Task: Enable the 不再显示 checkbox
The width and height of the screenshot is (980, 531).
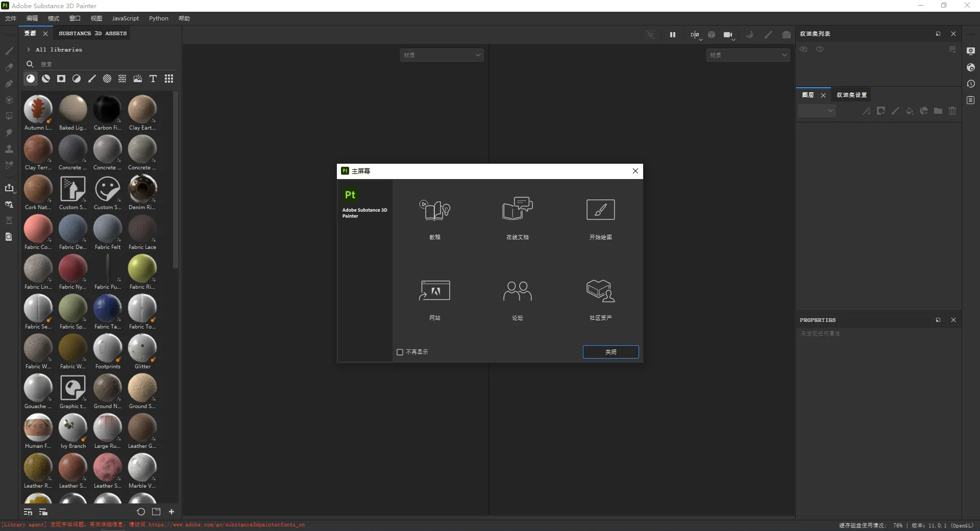Action: 400,352
